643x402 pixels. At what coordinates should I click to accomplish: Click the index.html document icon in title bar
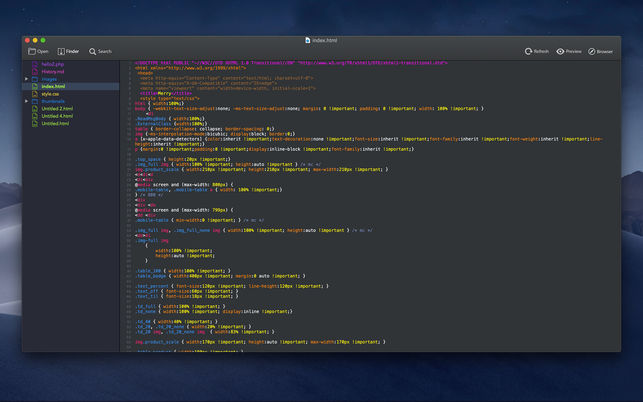tap(308, 40)
